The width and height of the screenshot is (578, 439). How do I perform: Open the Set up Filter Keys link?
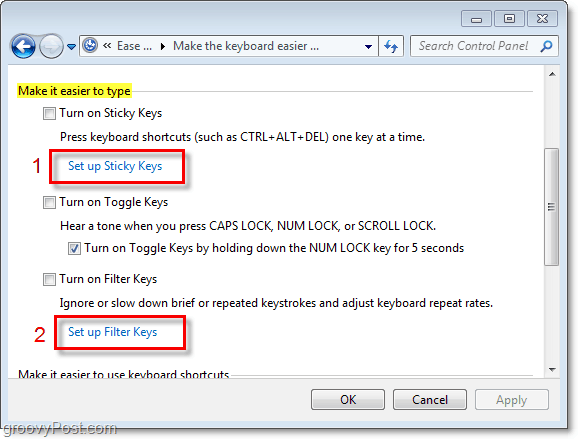coord(113,332)
